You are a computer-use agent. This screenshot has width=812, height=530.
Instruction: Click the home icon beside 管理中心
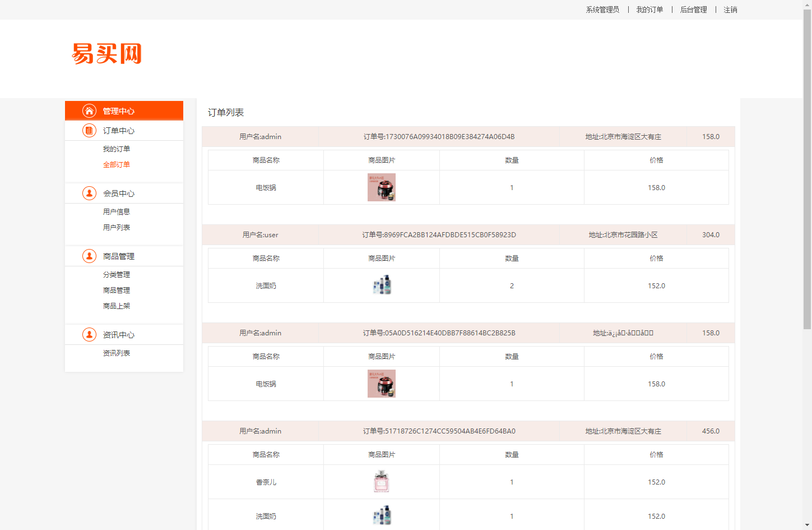click(90, 110)
